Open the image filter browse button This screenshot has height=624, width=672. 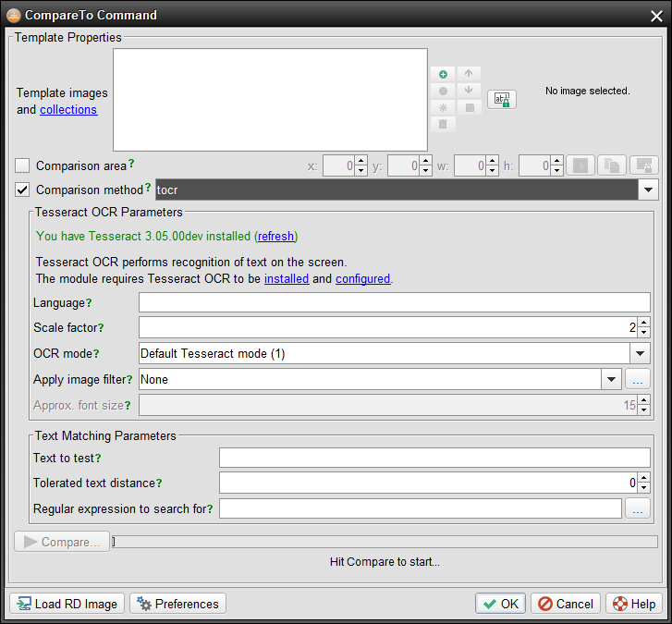638,379
